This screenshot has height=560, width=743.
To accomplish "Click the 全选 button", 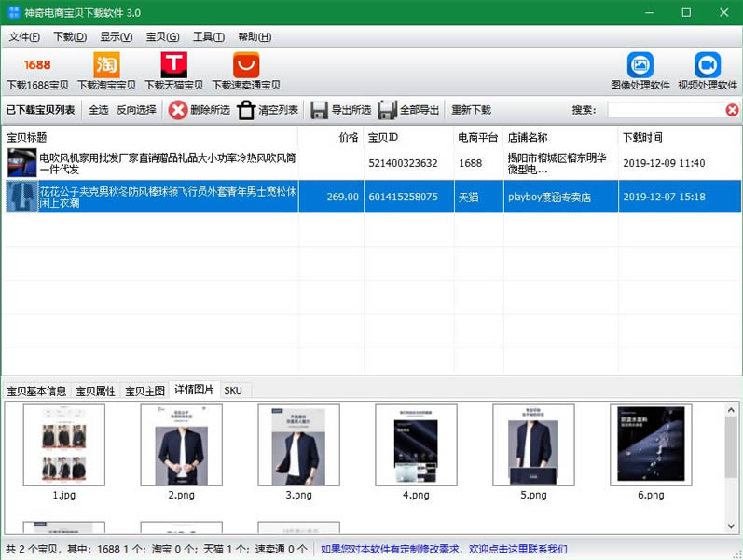I will click(98, 110).
